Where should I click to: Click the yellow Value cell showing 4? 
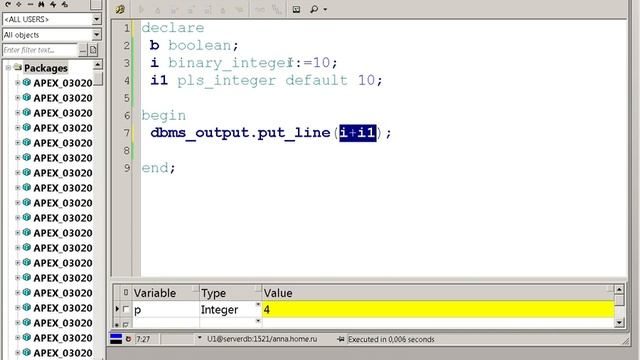438,309
